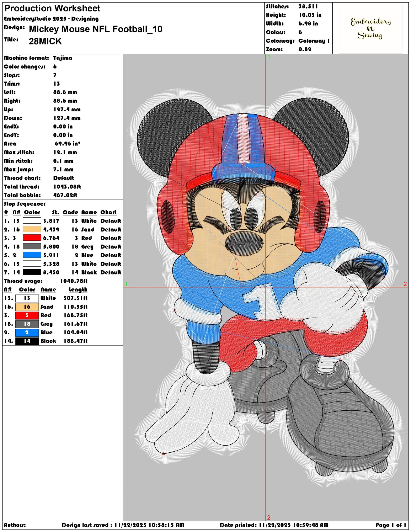
Task: Click the zoom value '0.82'
Action: click(x=305, y=49)
